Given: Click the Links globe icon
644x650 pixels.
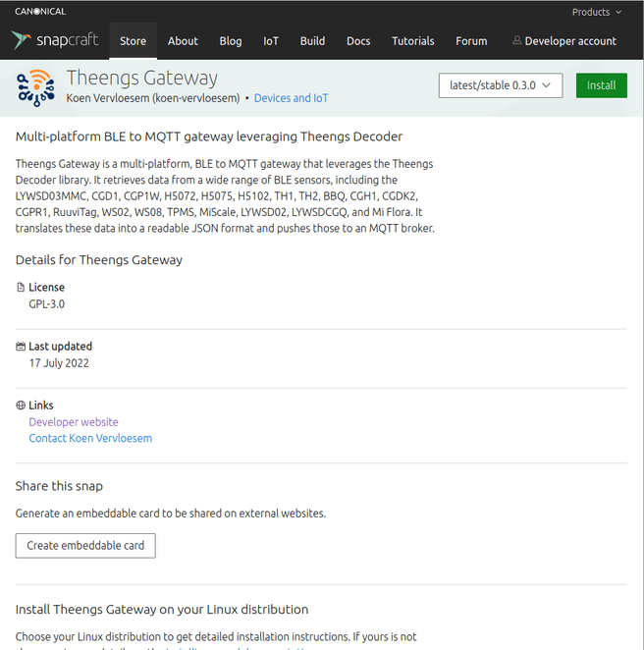Looking at the screenshot, I should click(21, 405).
